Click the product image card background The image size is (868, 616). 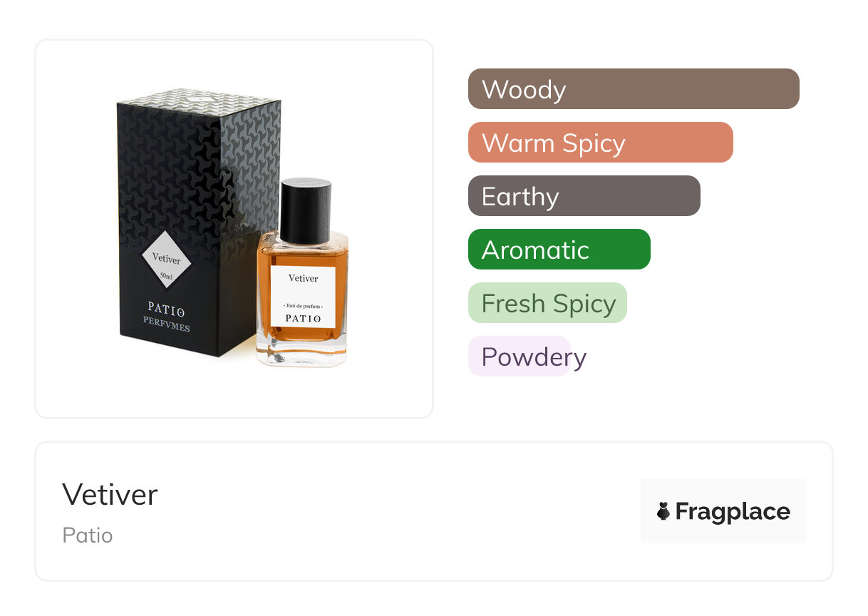pyautogui.click(x=234, y=229)
